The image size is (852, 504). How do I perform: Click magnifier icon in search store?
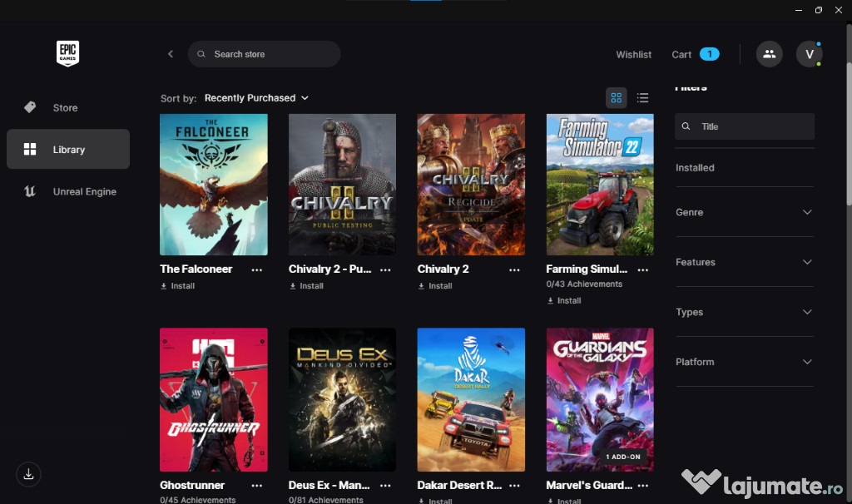[201, 54]
